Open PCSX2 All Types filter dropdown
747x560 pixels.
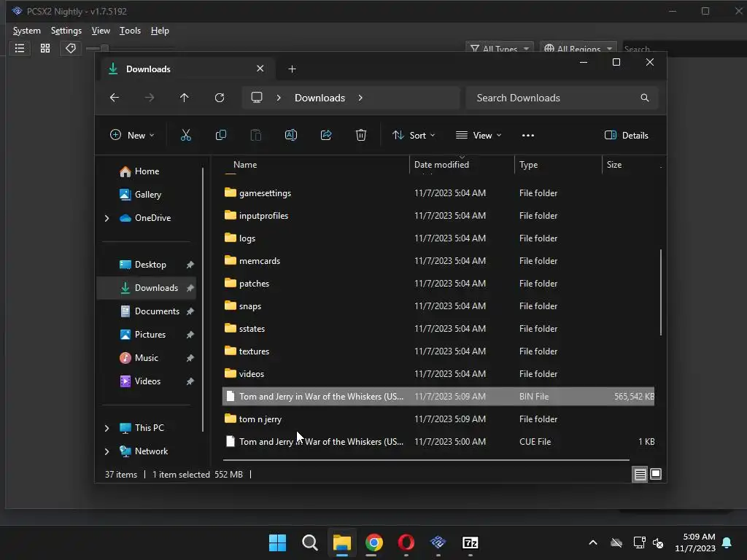click(x=499, y=49)
